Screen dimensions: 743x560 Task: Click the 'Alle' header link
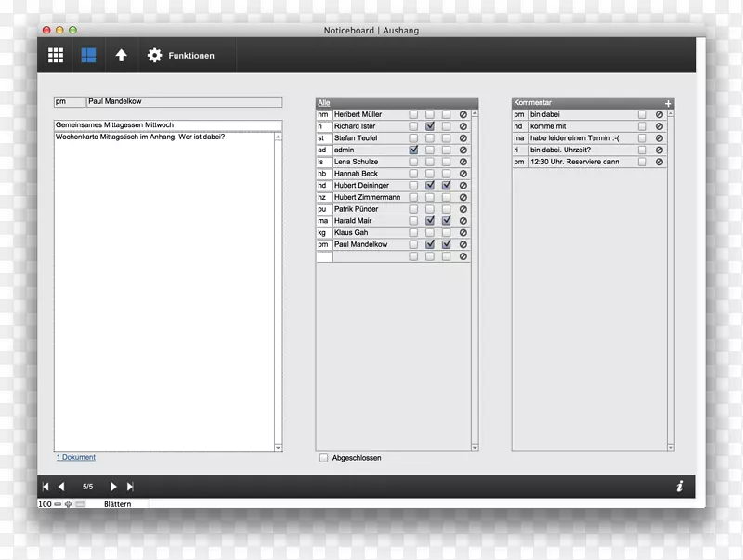coord(323,103)
